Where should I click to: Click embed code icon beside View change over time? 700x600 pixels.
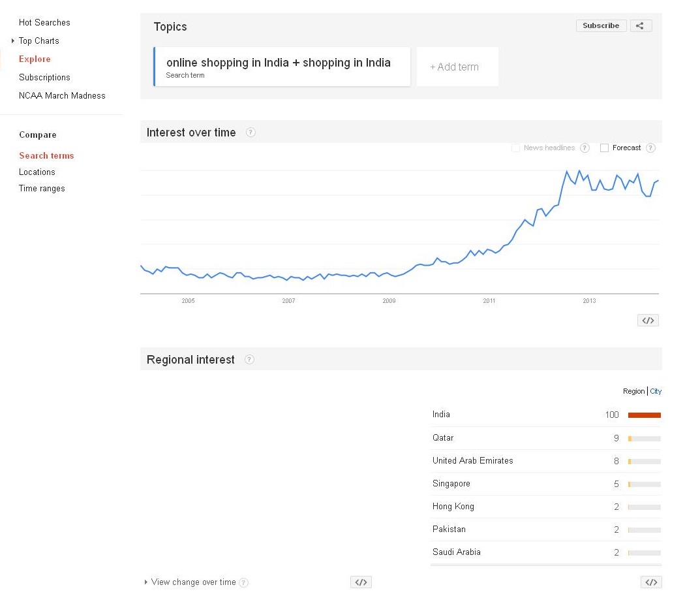click(x=361, y=582)
